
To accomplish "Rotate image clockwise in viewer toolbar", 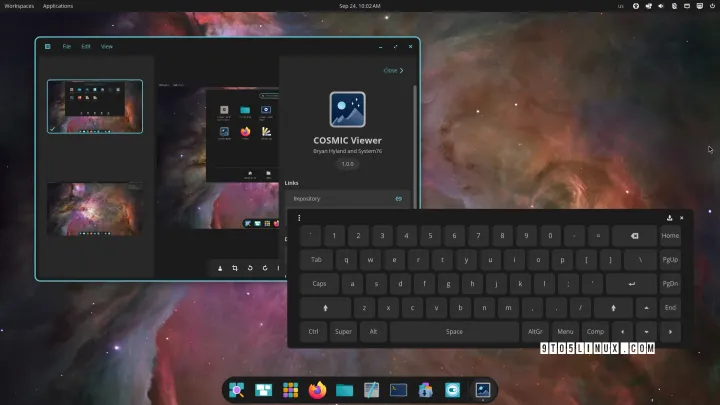I will 265,268.
